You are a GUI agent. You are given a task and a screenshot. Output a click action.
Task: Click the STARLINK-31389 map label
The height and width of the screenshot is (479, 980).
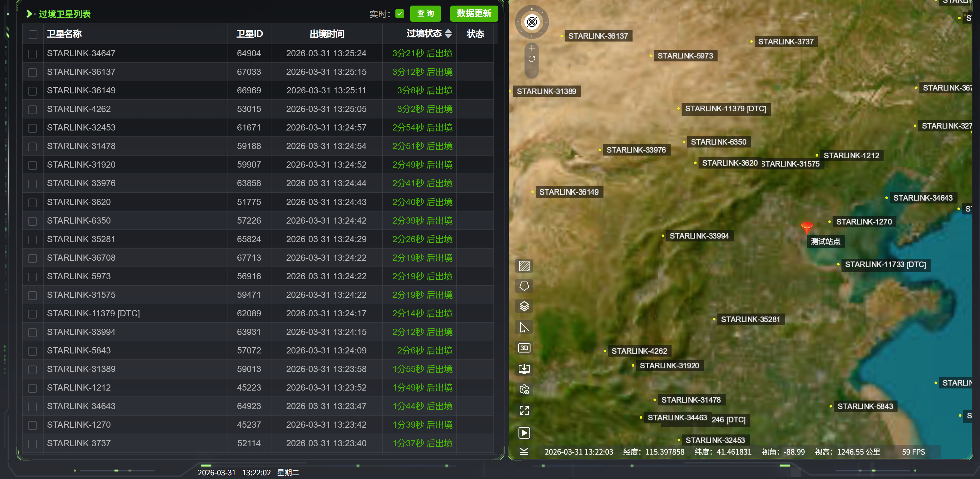tap(546, 91)
